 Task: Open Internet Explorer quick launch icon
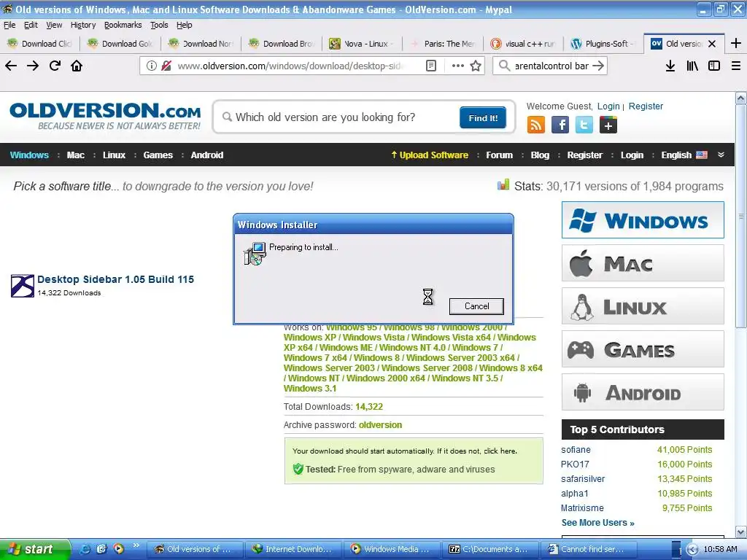click(x=86, y=549)
